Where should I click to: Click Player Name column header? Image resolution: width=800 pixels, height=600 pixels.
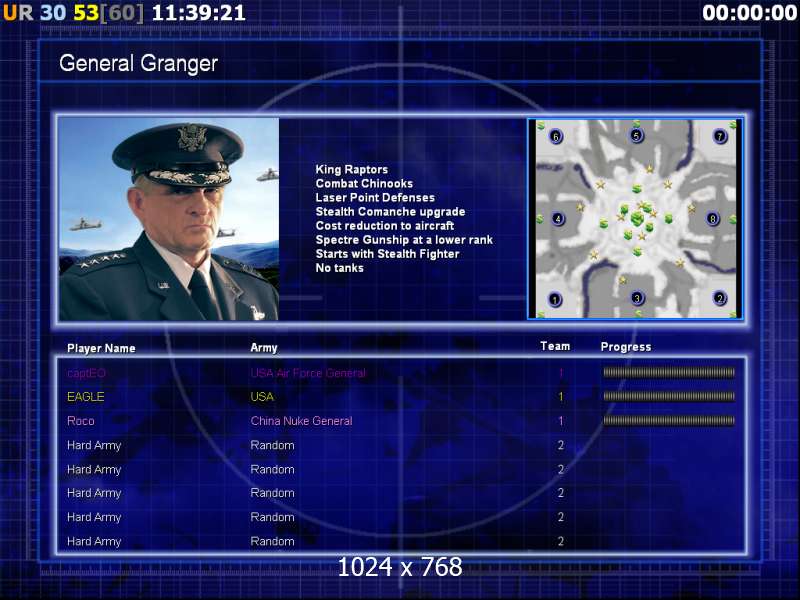101,348
